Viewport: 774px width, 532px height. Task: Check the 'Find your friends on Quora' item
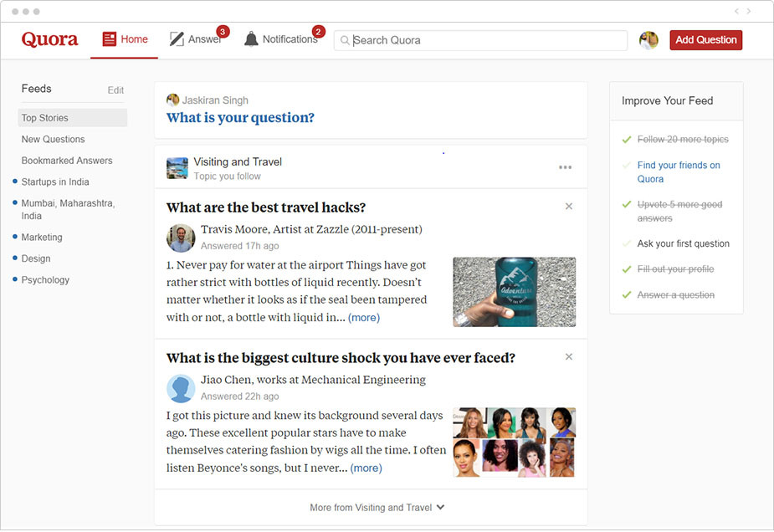(x=627, y=166)
